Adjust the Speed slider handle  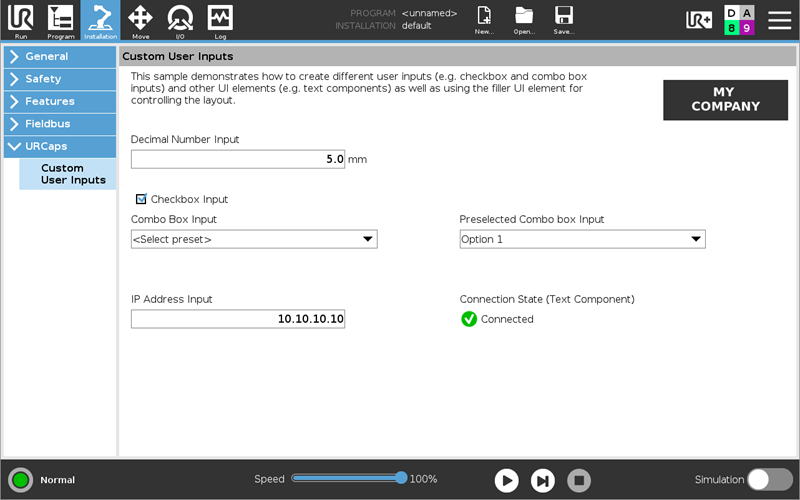click(x=401, y=478)
